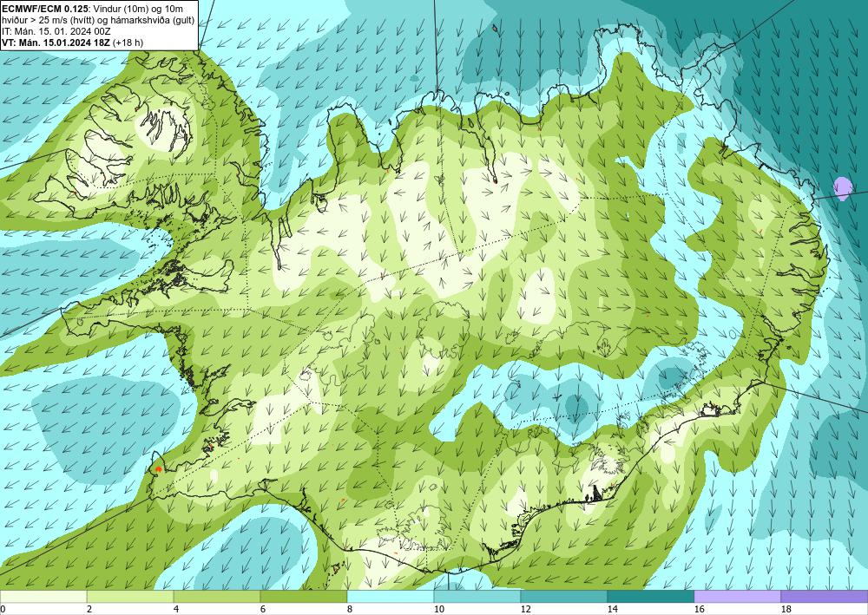Click the 'VT: Mán. 15.01.2024 18Z' valid time
868x615 pixels.
56,43
